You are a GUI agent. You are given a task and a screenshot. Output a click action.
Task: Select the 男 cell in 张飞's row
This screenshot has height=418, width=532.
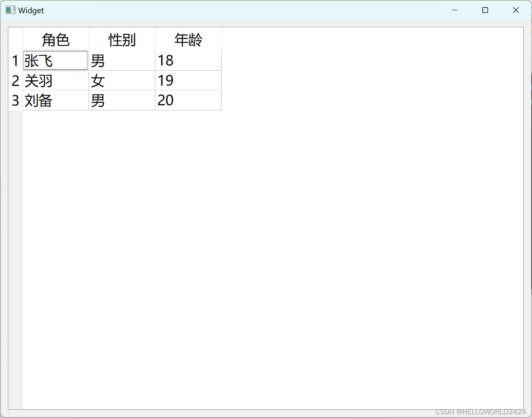click(122, 61)
